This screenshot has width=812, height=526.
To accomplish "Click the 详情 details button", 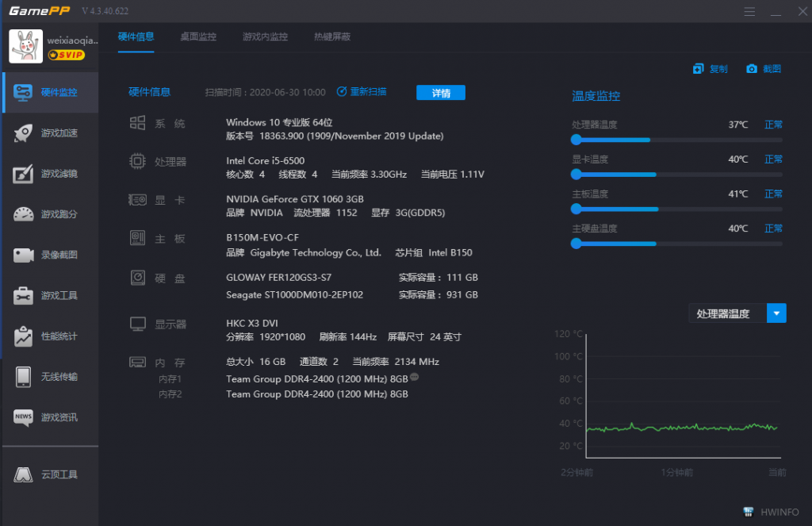I will (441, 93).
